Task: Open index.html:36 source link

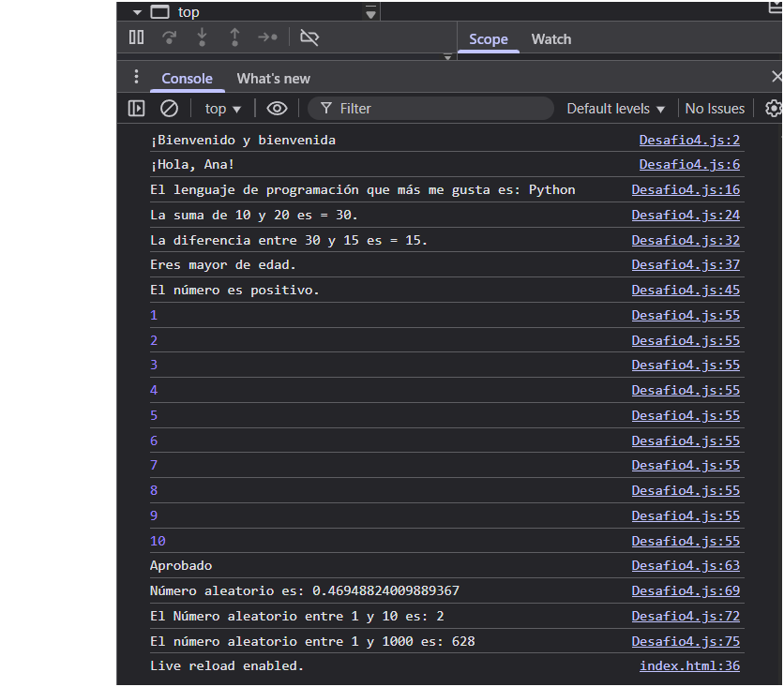Action: click(689, 666)
